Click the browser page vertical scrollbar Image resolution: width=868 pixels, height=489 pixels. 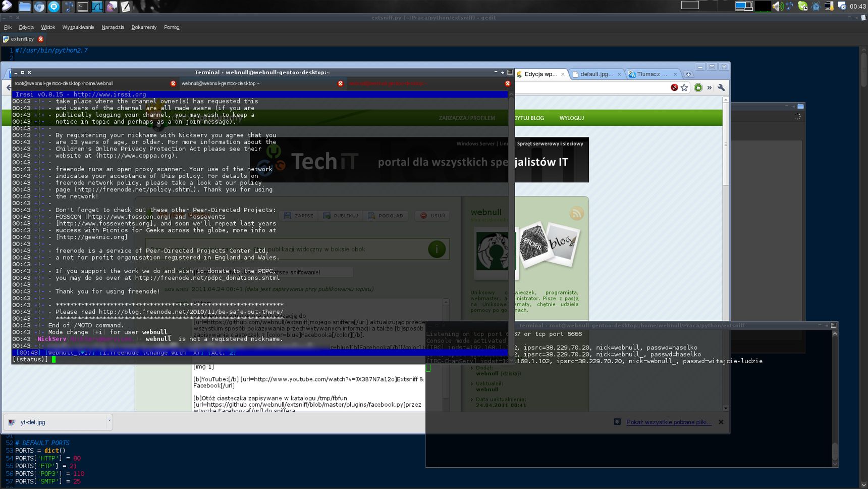(x=726, y=254)
